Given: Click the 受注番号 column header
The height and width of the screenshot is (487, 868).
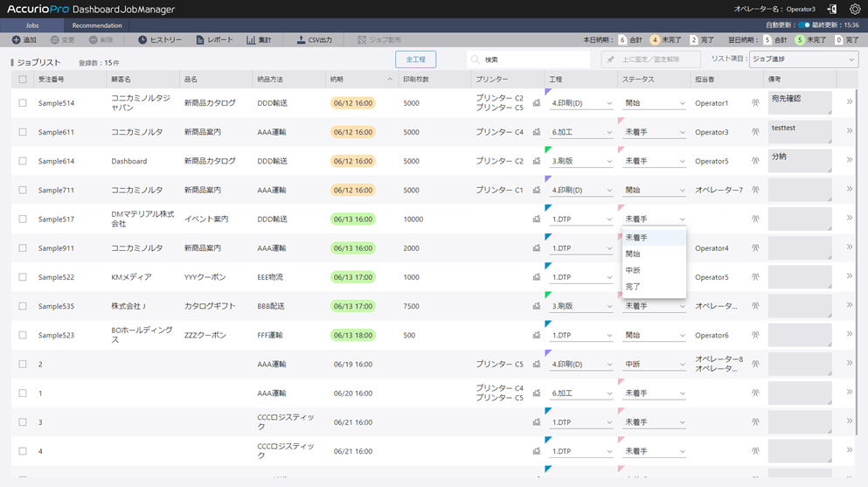Looking at the screenshot, I should pos(70,80).
